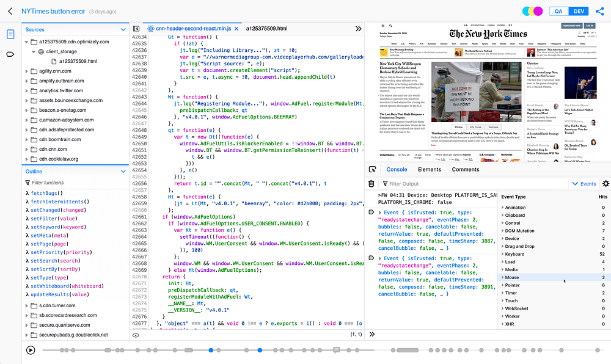611x364 pixels.
Task: Open the breakpoints tag icon in sidebar
Action: tap(10, 54)
